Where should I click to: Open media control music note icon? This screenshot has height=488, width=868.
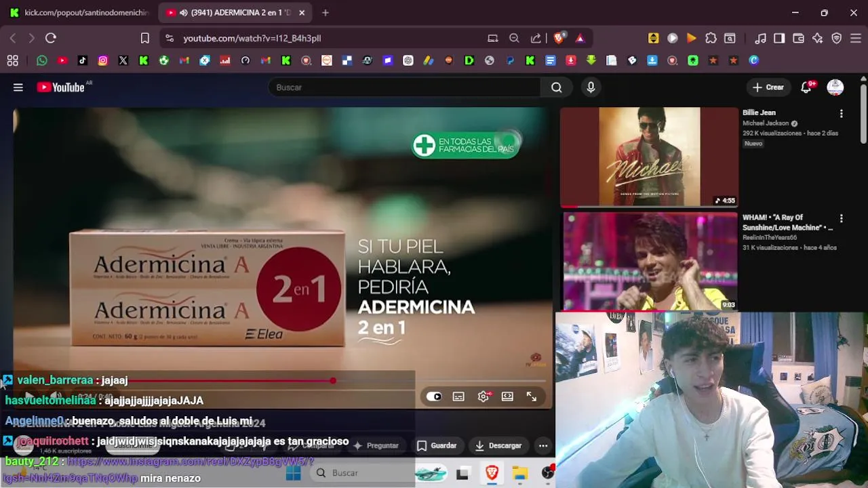point(761,39)
